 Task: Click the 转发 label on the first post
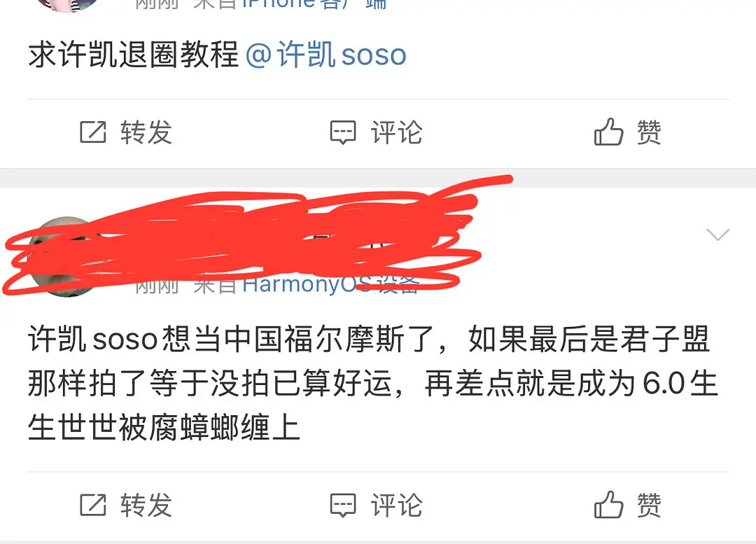[x=146, y=132]
